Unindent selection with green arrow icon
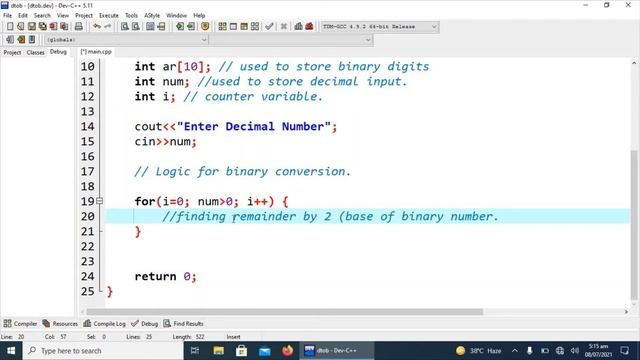The width and height of the screenshot is (640, 360). (x=191, y=27)
